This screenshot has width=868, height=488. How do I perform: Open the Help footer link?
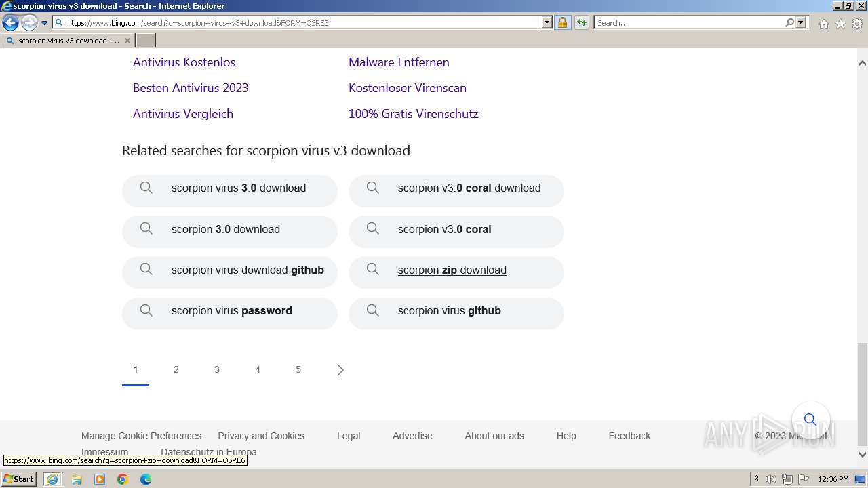point(566,436)
